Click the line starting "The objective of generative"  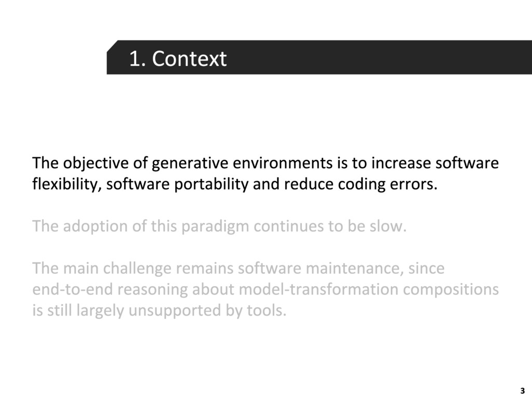265,163
